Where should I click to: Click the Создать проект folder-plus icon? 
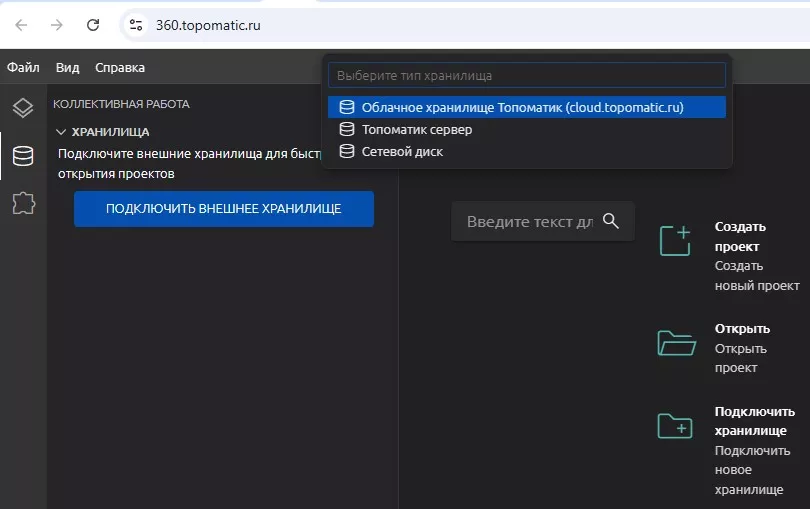[676, 241]
